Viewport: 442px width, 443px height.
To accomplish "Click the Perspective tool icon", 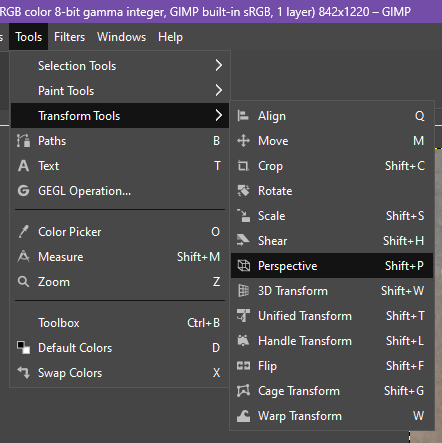I will tap(243, 266).
